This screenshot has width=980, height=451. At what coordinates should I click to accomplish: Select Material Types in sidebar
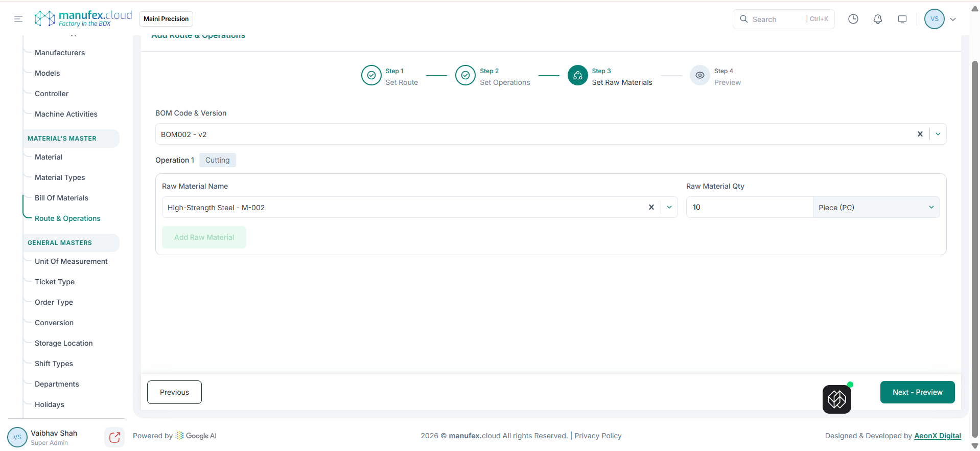coord(60,177)
